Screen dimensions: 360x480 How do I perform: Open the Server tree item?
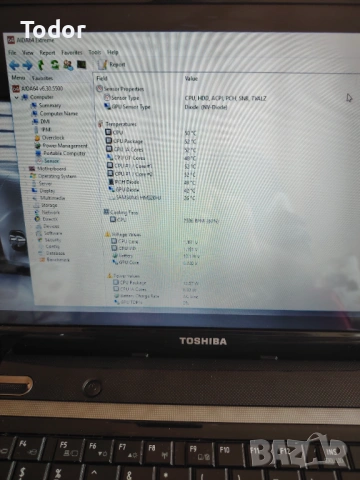[41, 184]
